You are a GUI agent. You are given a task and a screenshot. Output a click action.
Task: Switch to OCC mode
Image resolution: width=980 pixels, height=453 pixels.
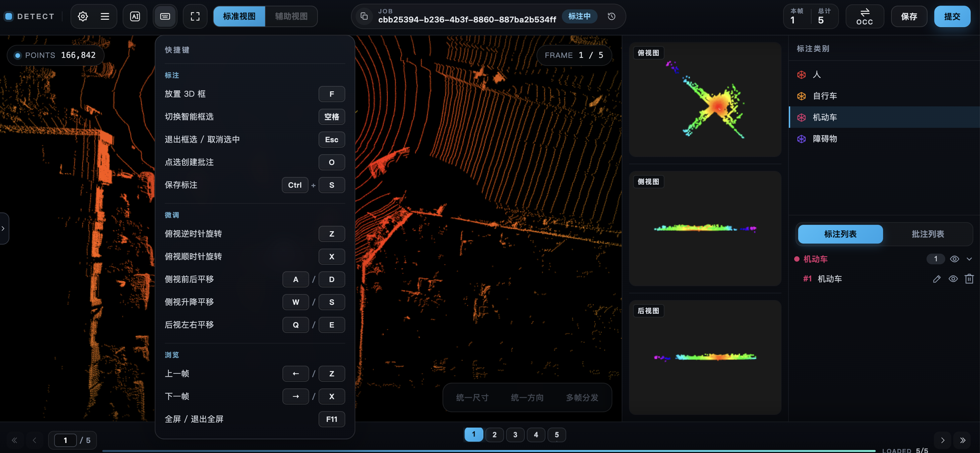coord(864,16)
